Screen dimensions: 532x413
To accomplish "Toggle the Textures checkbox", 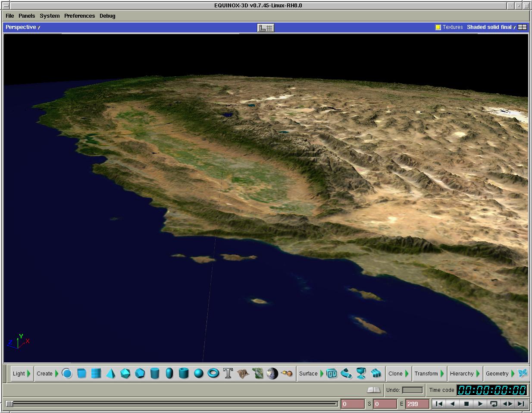I will [438, 27].
